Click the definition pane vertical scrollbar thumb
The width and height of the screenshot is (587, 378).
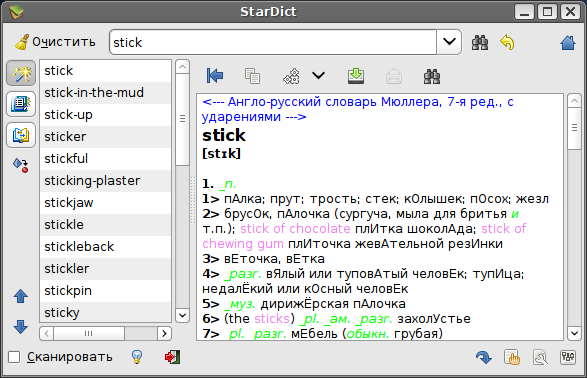[x=574, y=128]
